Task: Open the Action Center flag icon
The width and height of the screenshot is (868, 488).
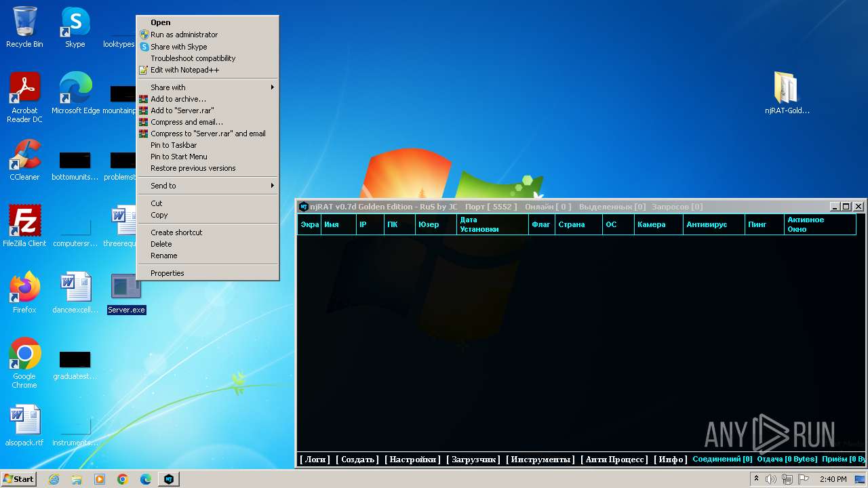Action: point(804,479)
